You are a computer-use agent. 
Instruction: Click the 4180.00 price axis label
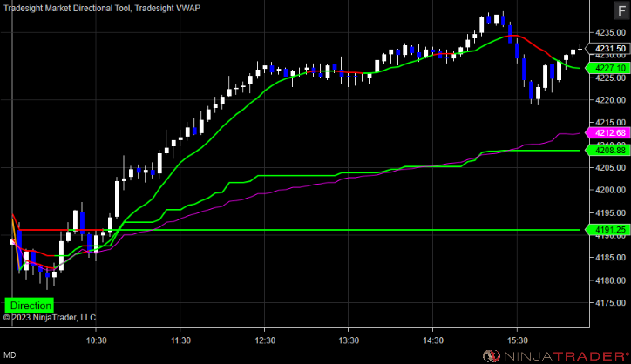pyautogui.click(x=610, y=280)
